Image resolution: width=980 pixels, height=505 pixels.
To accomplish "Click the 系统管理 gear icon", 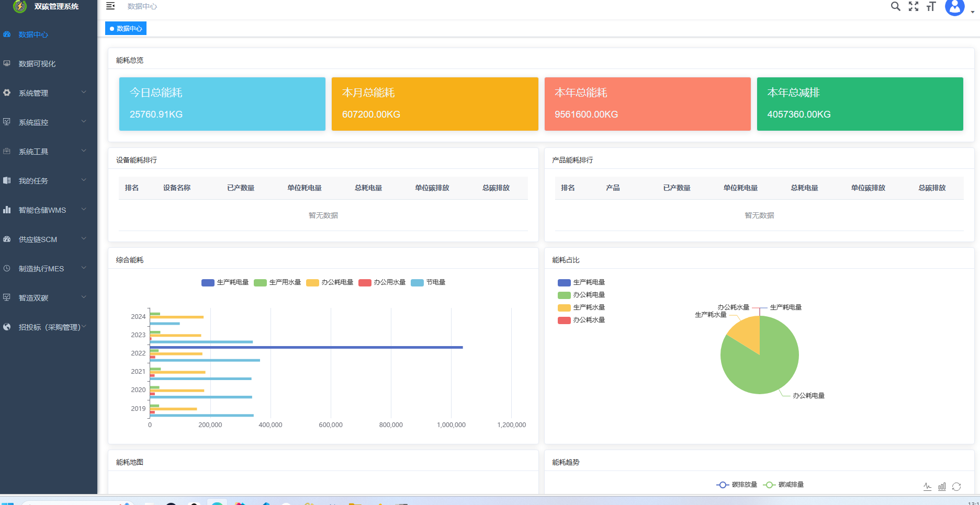I will click(7, 93).
